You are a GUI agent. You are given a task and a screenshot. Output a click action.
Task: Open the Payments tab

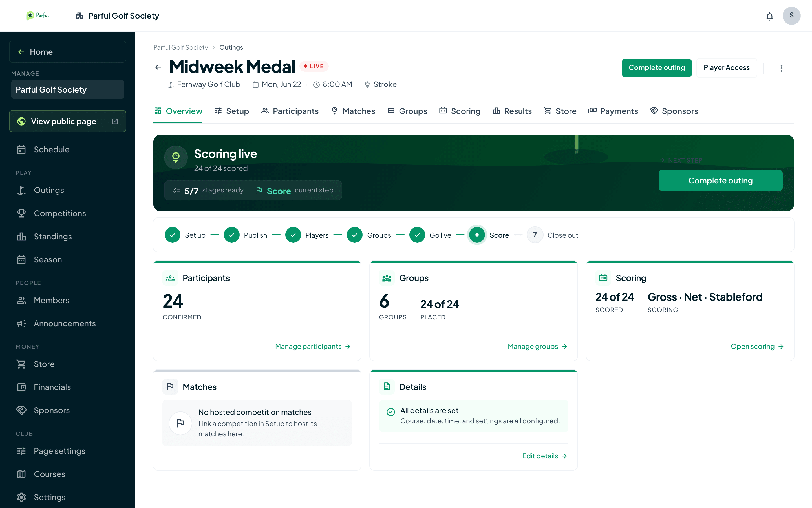[x=613, y=111]
